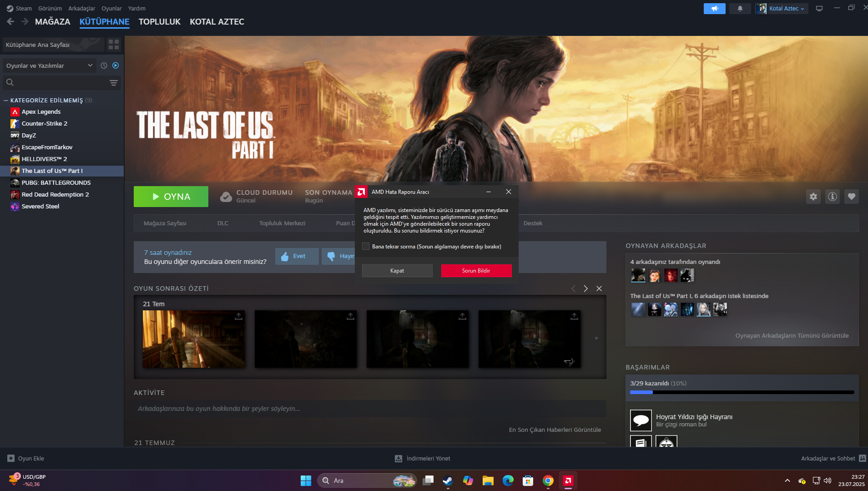The height and width of the screenshot is (491, 868).
Task: Click the green OYNA play button
Action: (171, 197)
